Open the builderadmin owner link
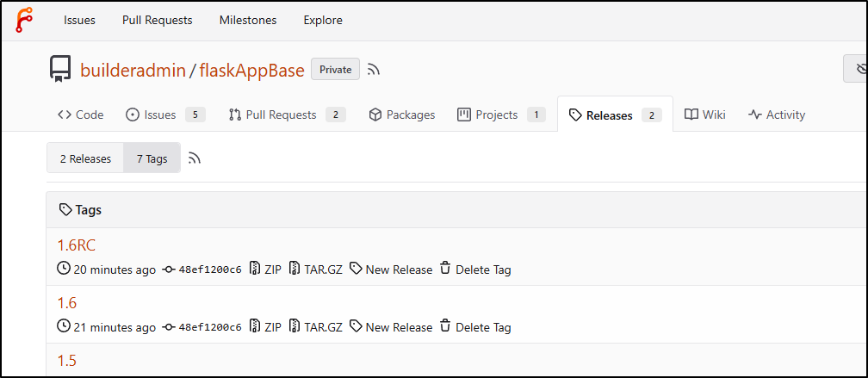This screenshot has height=378, width=868. (x=133, y=70)
